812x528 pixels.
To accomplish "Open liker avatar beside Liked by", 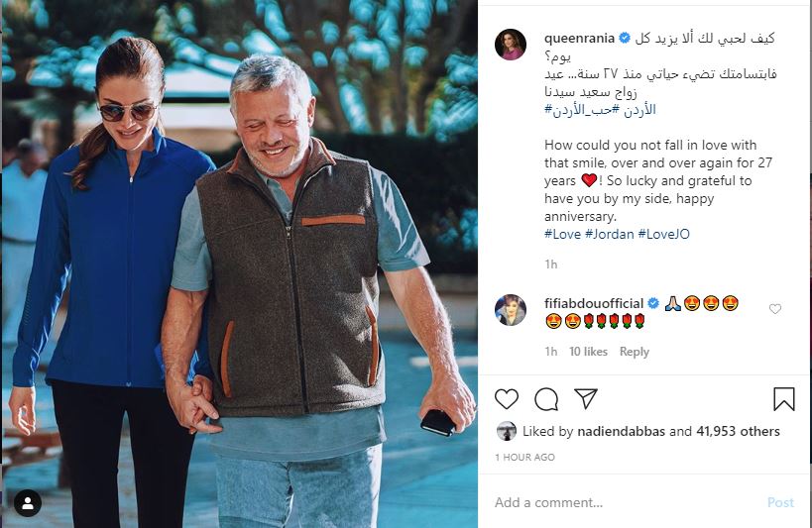I will pyautogui.click(x=506, y=431).
